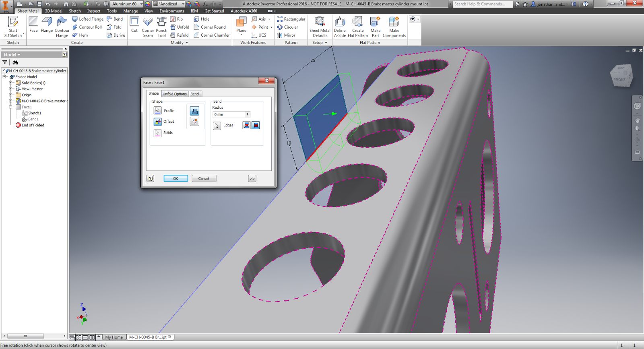
Task: Click the UCS tool
Action: (x=259, y=35)
